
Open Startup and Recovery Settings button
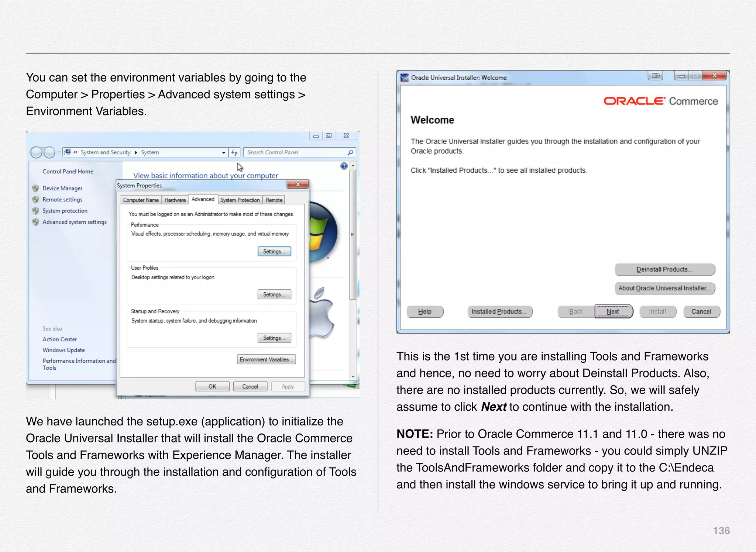coord(274,338)
